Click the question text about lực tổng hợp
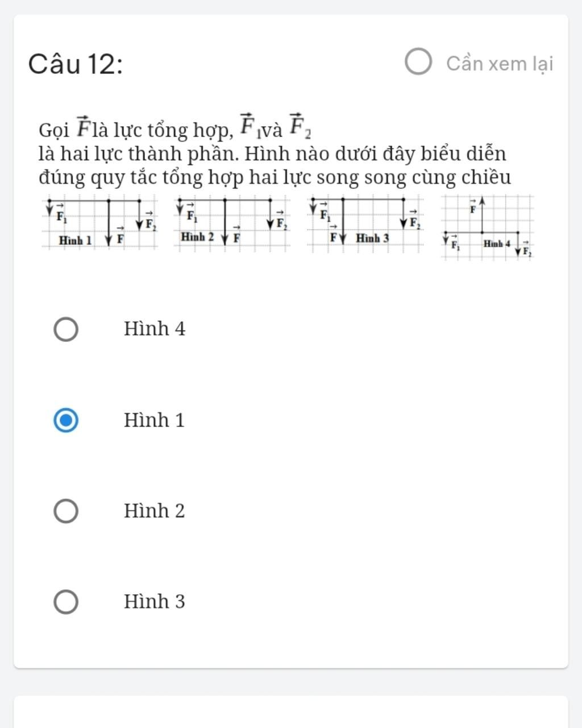This screenshot has width=582, height=728. pyautogui.click(x=275, y=152)
